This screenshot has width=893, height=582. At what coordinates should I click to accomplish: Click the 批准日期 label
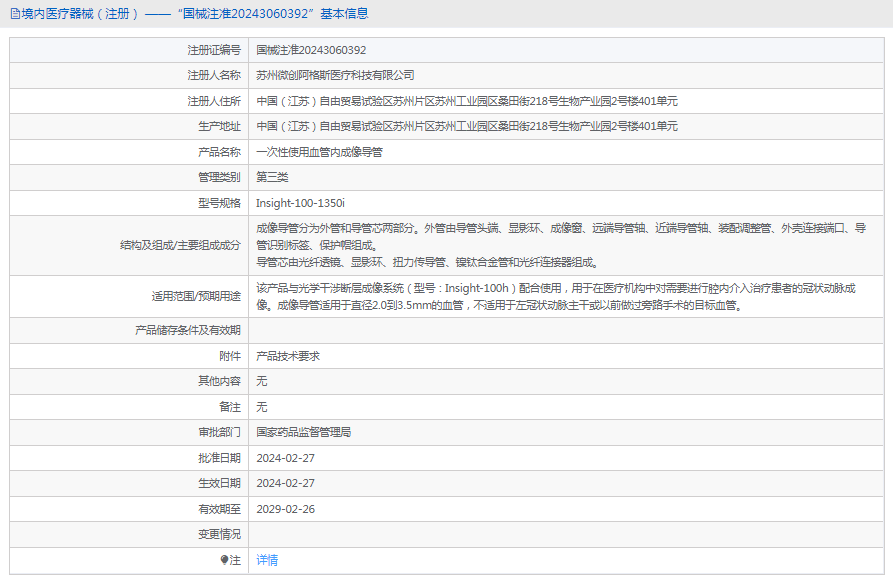pos(219,458)
